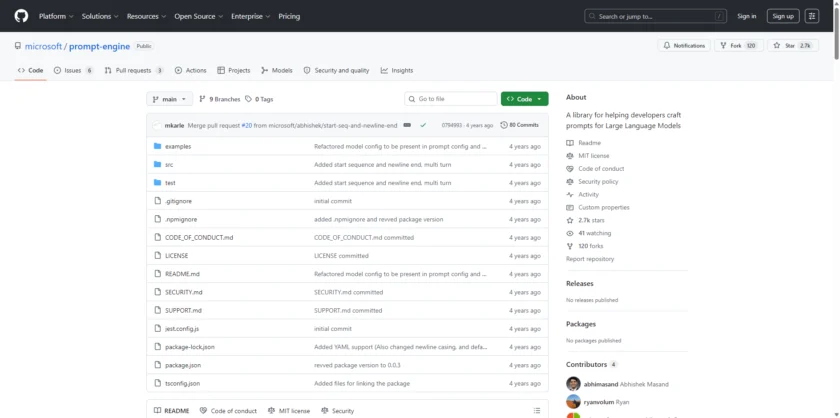Focus the Search or jump to field
Image resolution: width=840 pixels, height=418 pixels.
[x=655, y=16]
